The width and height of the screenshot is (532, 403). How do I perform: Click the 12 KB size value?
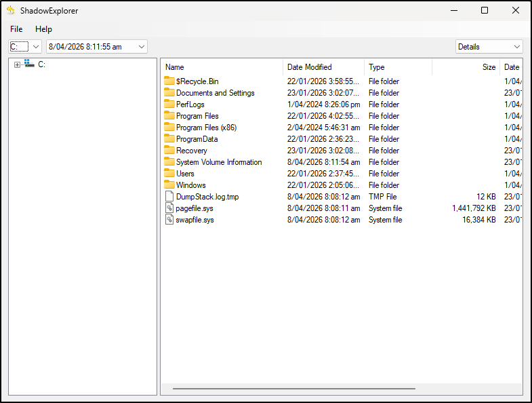point(486,197)
